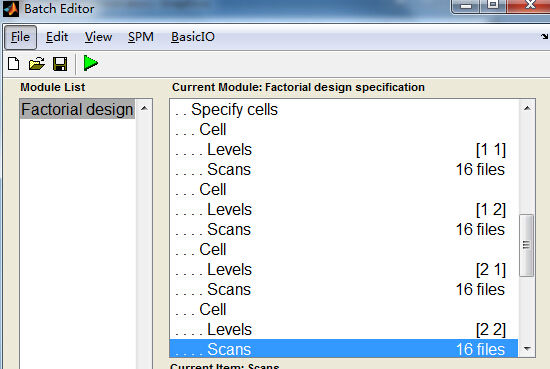
Task: Select the Levels [1 1] entry
Action: [x=344, y=149]
